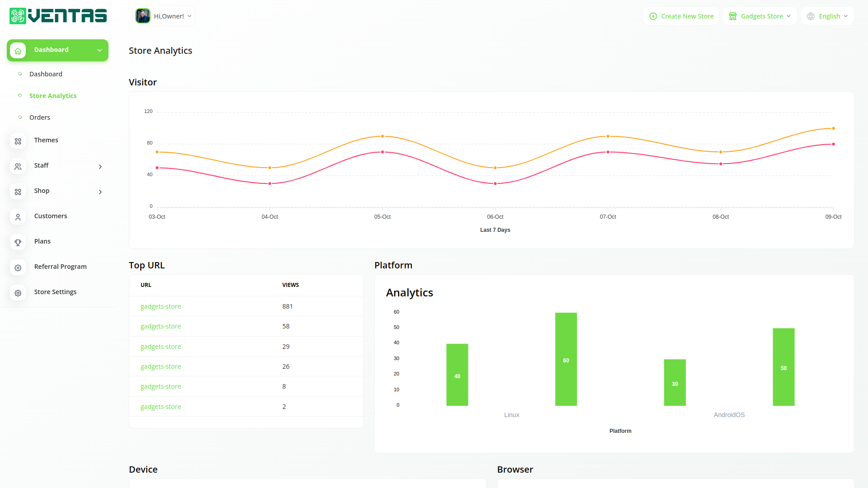Click the Staff users icon
This screenshot has width=868, height=488.
tap(18, 167)
